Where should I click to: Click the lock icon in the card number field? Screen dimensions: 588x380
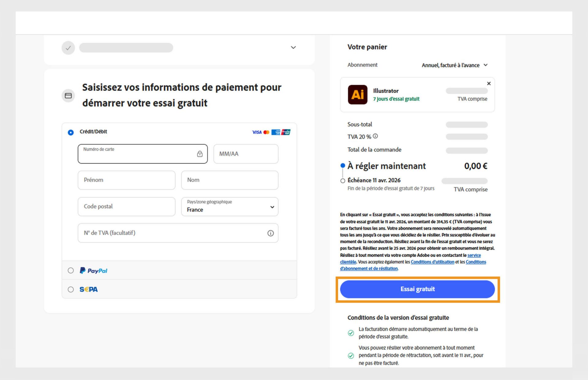click(200, 154)
